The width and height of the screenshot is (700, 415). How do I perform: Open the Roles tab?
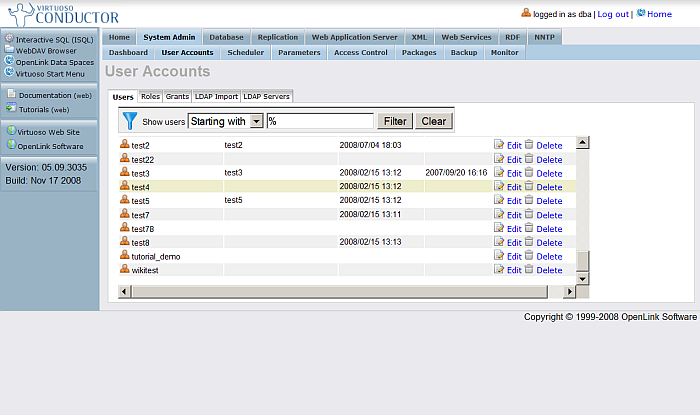tap(150, 97)
